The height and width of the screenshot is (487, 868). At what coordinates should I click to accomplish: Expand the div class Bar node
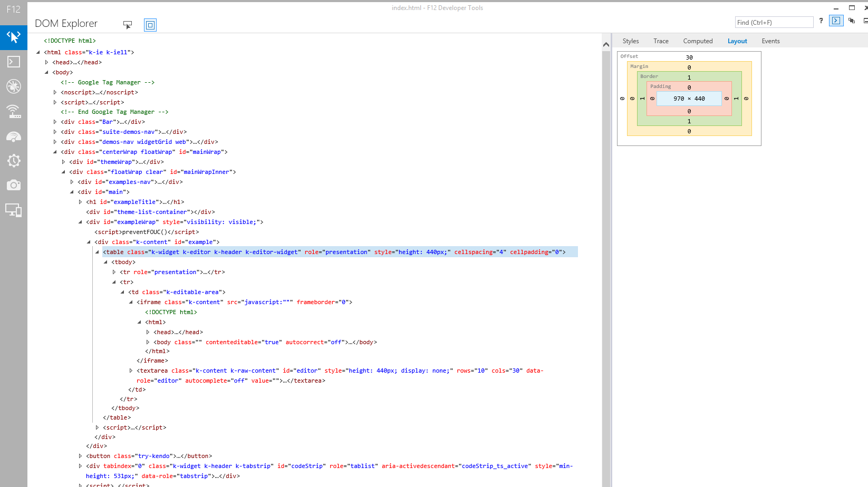tap(55, 122)
